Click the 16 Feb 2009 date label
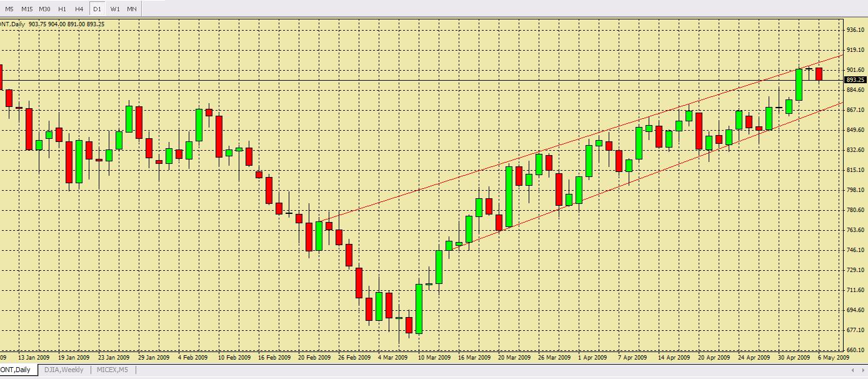This screenshot has width=868, height=379. click(274, 358)
